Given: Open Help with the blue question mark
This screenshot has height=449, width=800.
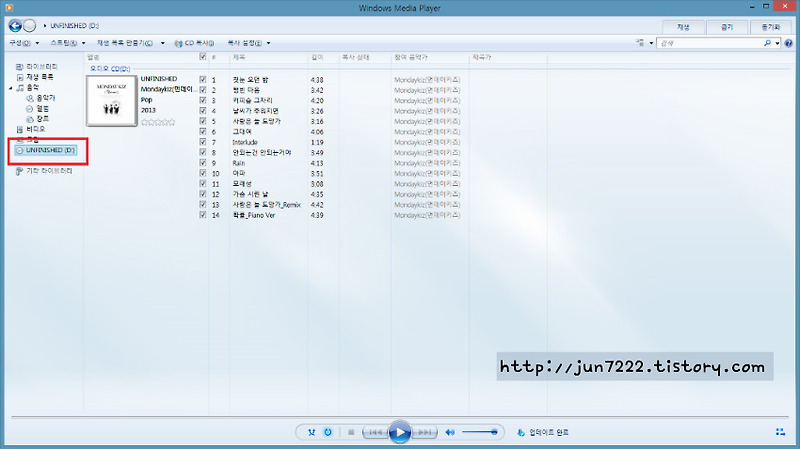Looking at the screenshot, I should [x=788, y=43].
